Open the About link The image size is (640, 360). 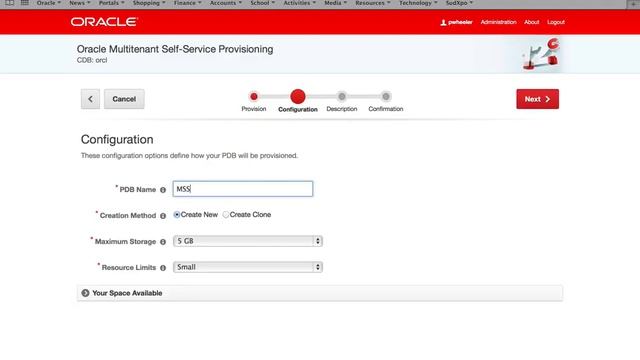[x=531, y=22]
